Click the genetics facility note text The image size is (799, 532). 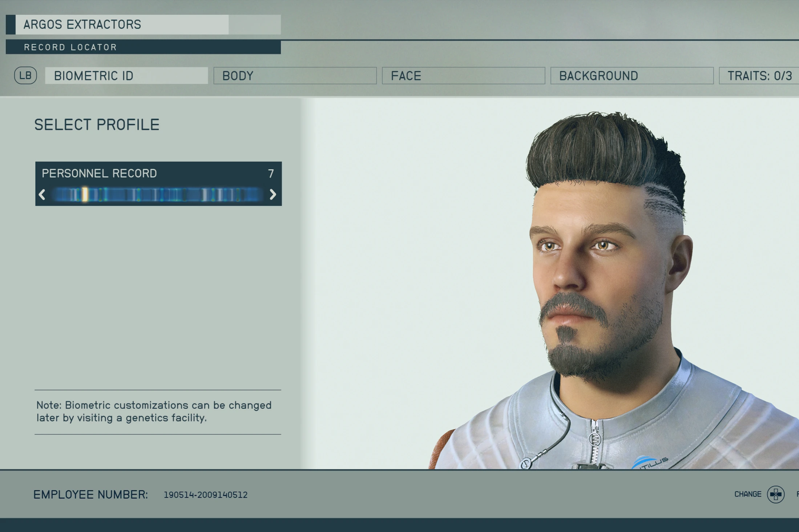(154, 411)
